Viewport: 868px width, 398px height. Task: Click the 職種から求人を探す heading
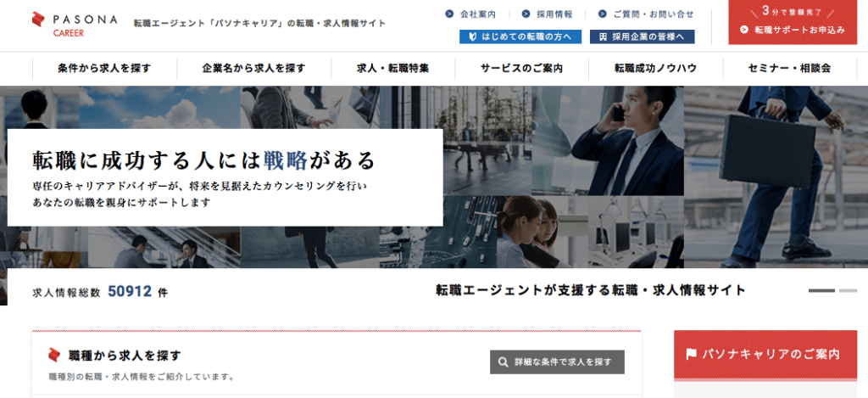[x=125, y=355]
